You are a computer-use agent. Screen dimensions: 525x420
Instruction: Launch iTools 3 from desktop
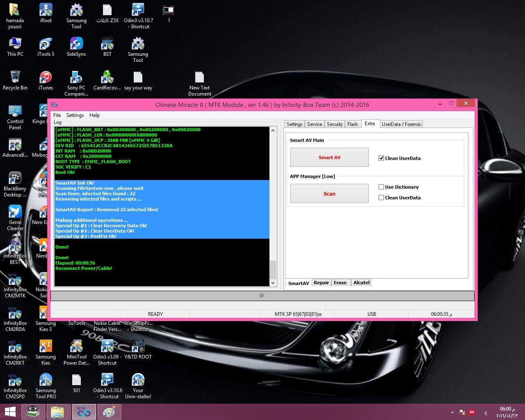pos(46,47)
